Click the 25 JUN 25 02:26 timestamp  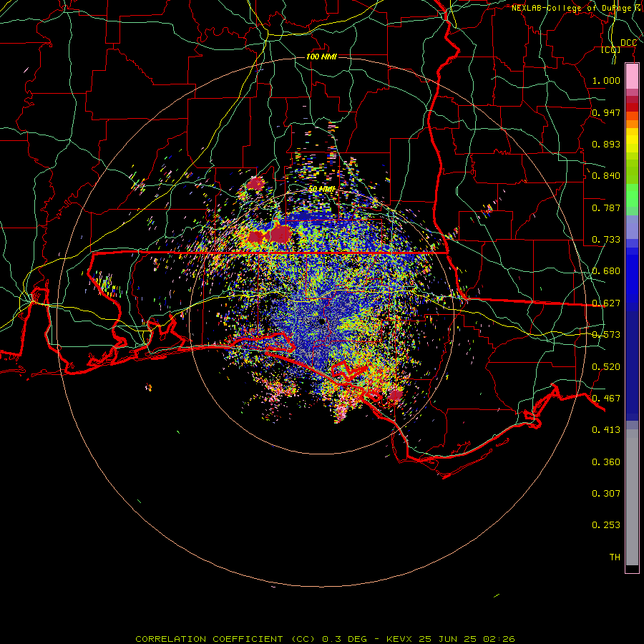tap(467, 639)
